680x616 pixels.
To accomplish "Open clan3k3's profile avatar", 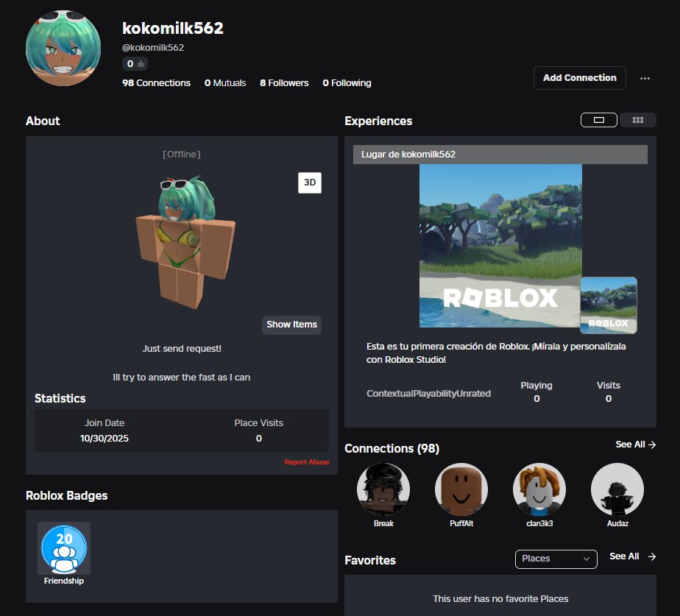I will click(539, 488).
